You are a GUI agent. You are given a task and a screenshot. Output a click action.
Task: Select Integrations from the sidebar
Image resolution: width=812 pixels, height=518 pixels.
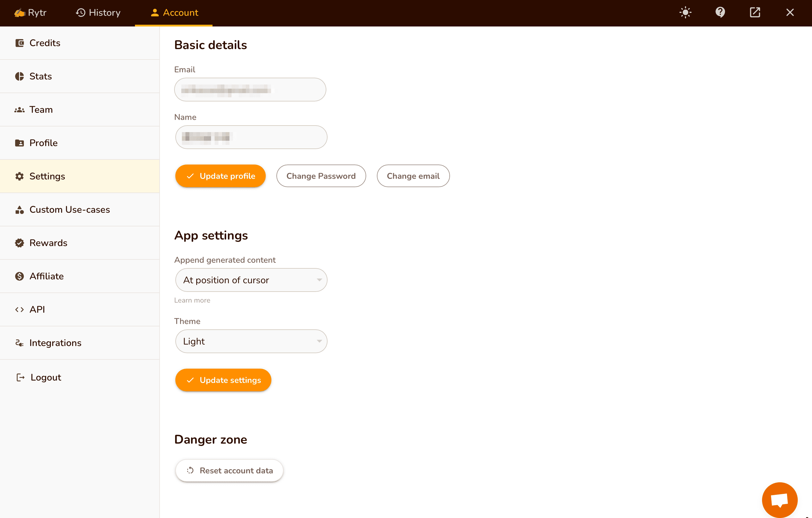pos(55,343)
